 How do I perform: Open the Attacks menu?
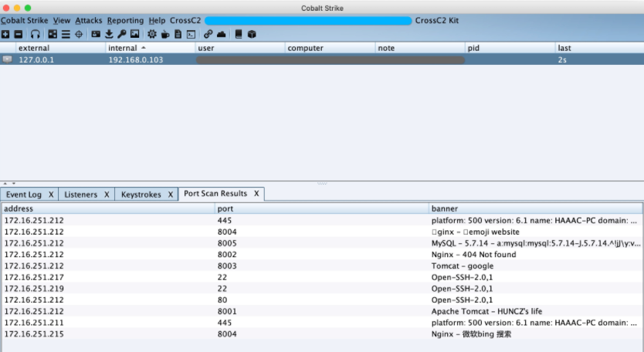(x=89, y=21)
